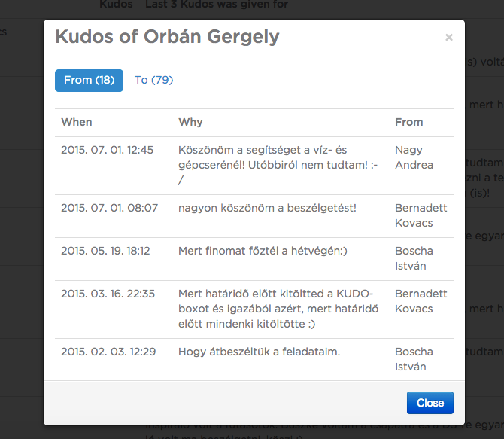The image size is (504, 439).
Task: Click the blue Close button
Action: click(x=430, y=403)
